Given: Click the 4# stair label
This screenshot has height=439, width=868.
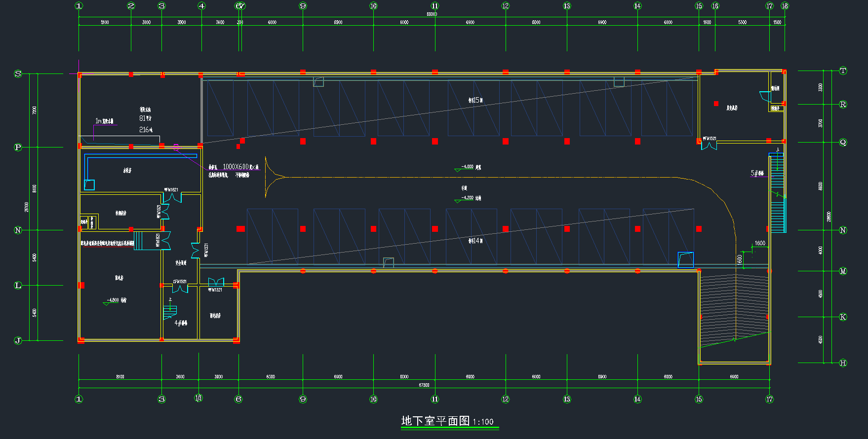Looking at the screenshot, I should (181, 323).
